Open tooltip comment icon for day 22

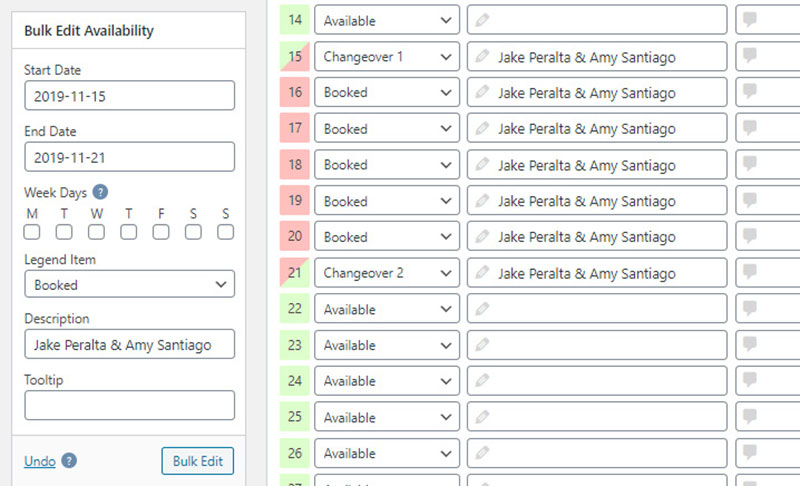coord(749,309)
